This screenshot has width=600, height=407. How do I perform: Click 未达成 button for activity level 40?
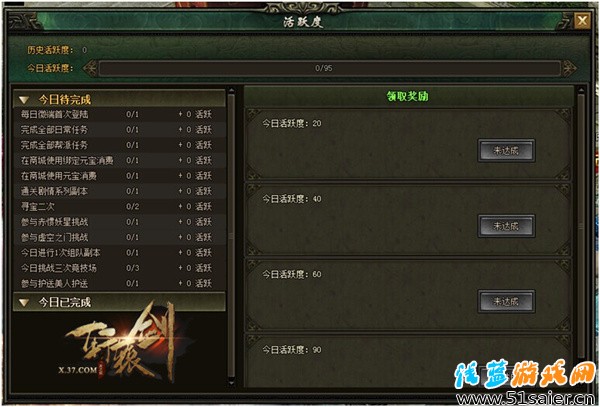point(506,226)
